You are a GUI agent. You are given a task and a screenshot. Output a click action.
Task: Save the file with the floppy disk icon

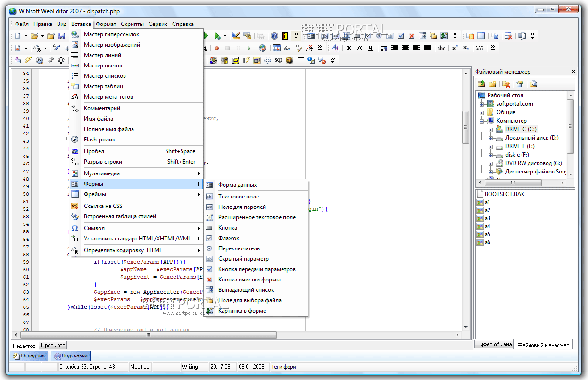[x=61, y=36]
